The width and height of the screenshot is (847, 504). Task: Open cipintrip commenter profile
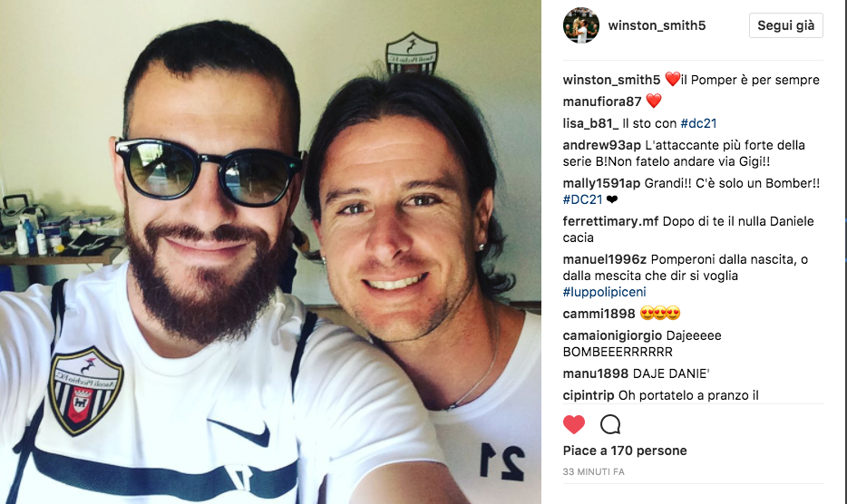click(x=589, y=395)
